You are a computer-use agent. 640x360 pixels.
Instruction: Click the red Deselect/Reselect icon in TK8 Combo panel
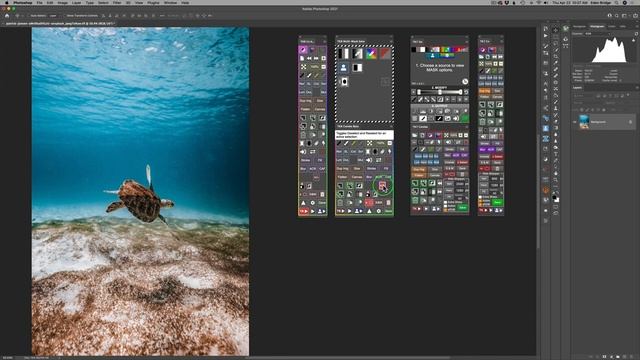382,186
